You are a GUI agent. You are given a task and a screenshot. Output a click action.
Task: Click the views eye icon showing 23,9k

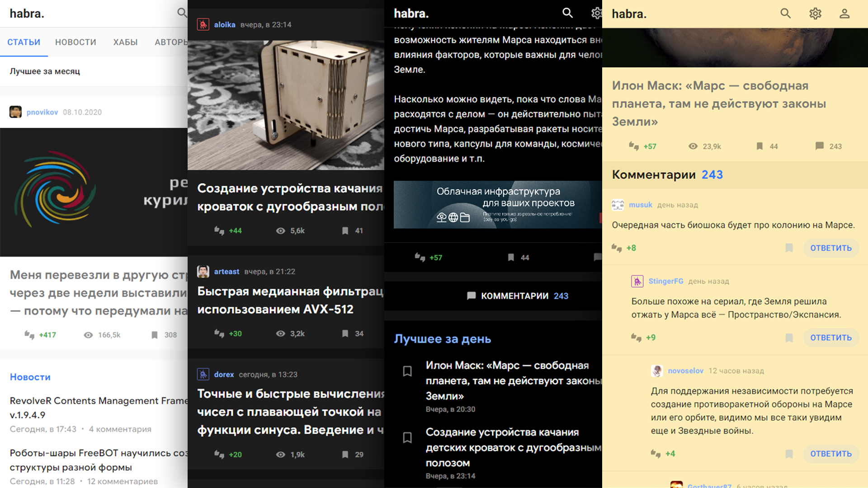coord(693,146)
